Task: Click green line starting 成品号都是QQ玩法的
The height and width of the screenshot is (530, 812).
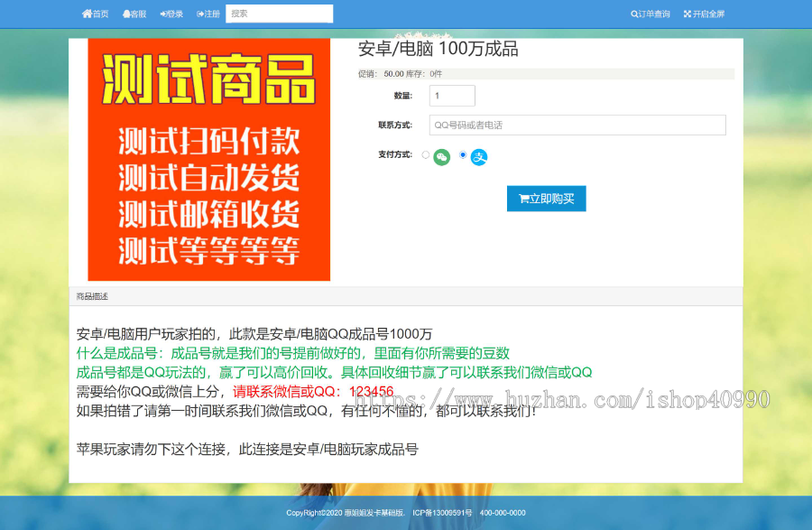Action: (334, 373)
